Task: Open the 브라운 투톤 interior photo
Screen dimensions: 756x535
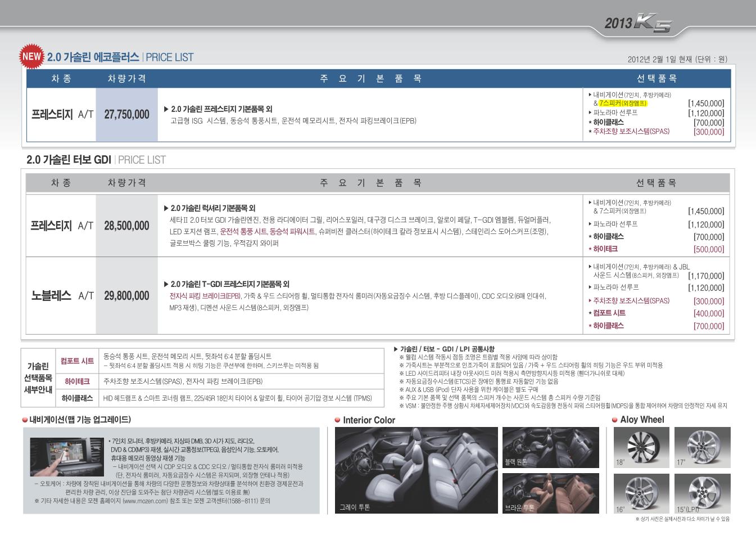Action: [550, 493]
